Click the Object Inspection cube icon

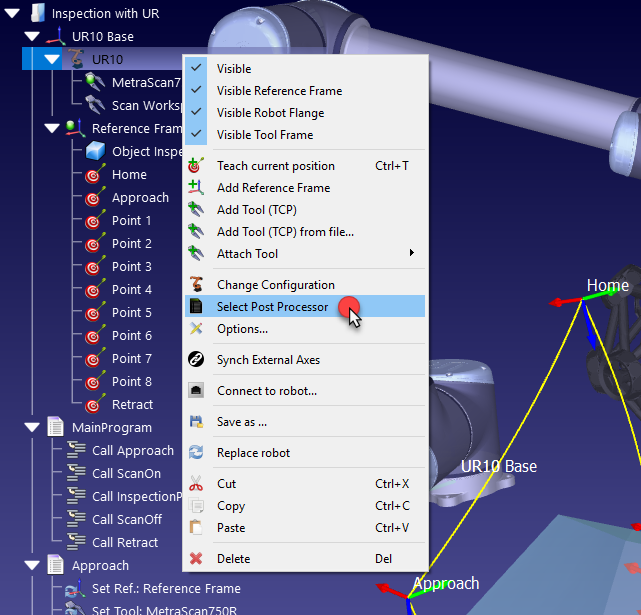coord(94,152)
